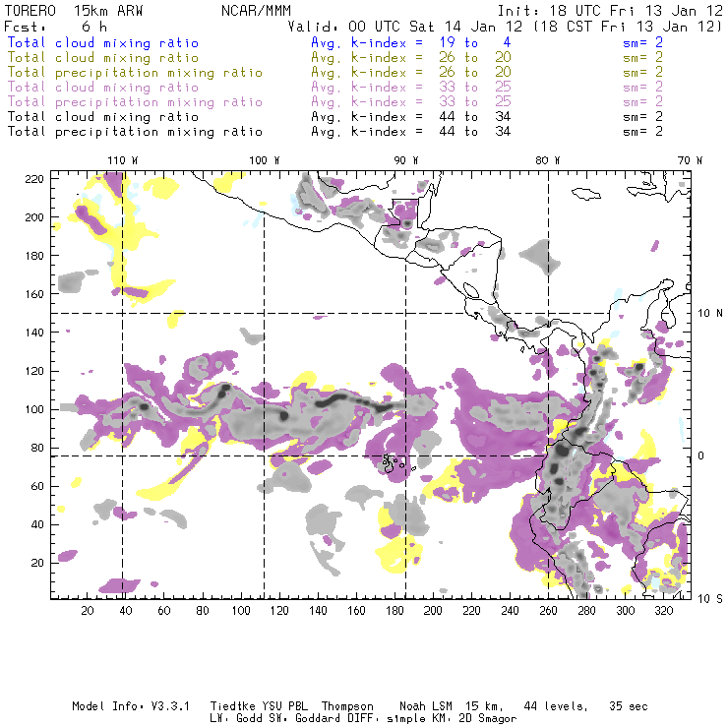The width and height of the screenshot is (728, 728).
Task: Click the "60" label on the vertical axis
Action: [37, 486]
